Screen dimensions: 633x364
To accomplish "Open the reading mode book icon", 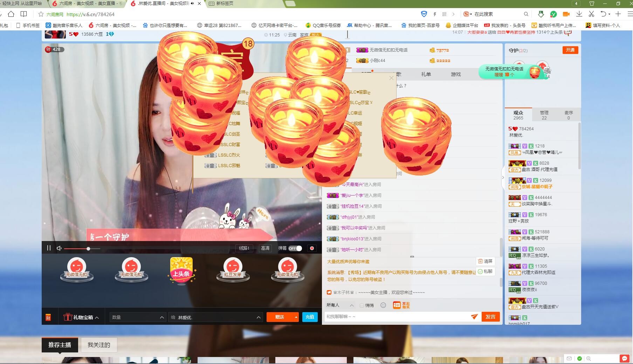I will [24, 14].
